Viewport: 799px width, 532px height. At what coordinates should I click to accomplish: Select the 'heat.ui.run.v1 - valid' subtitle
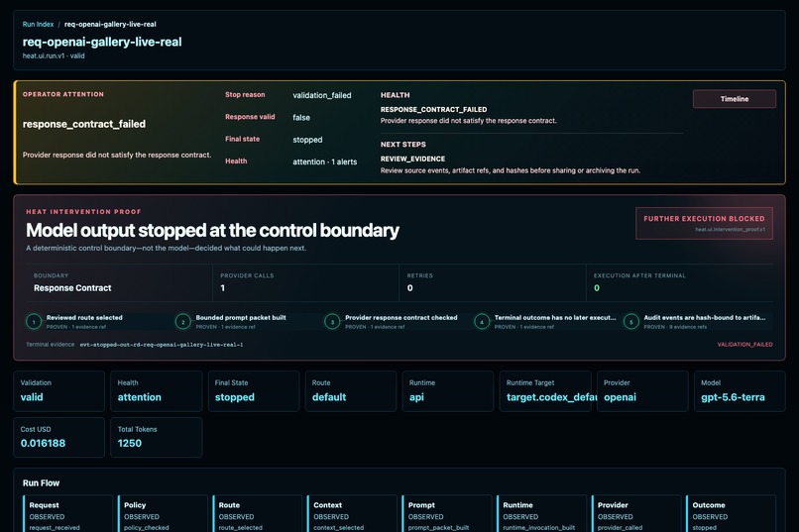point(54,56)
